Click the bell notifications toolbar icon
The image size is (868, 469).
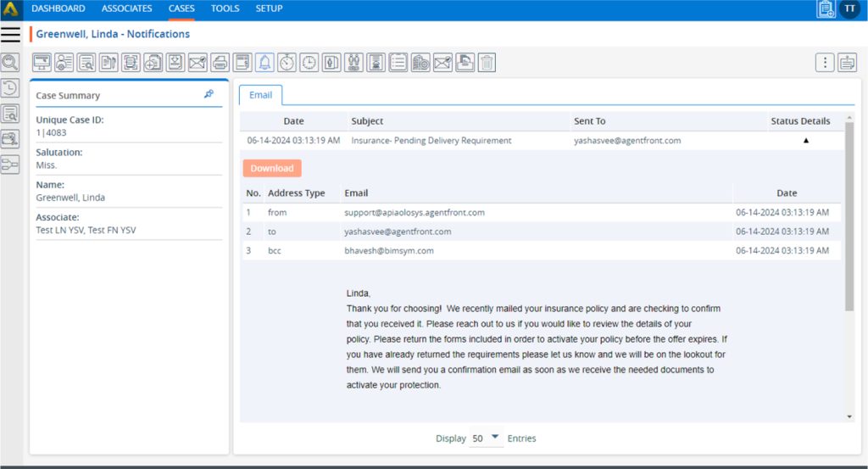(264, 62)
